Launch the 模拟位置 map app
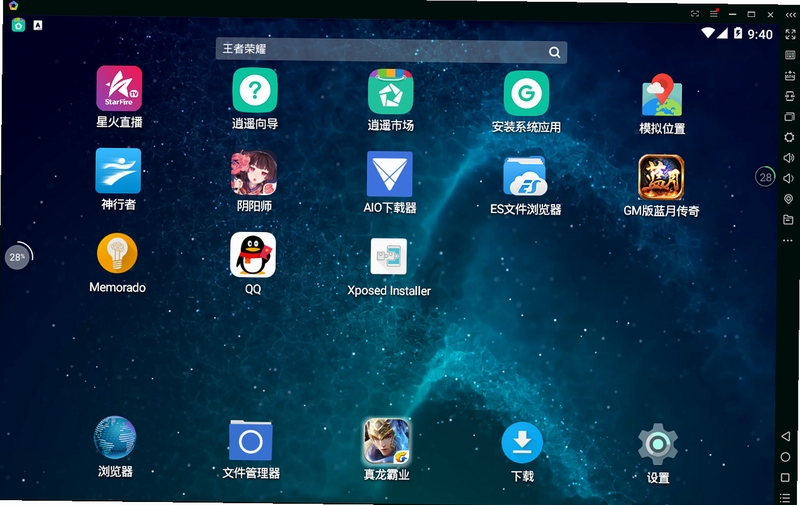The width and height of the screenshot is (800, 505). coord(662,95)
